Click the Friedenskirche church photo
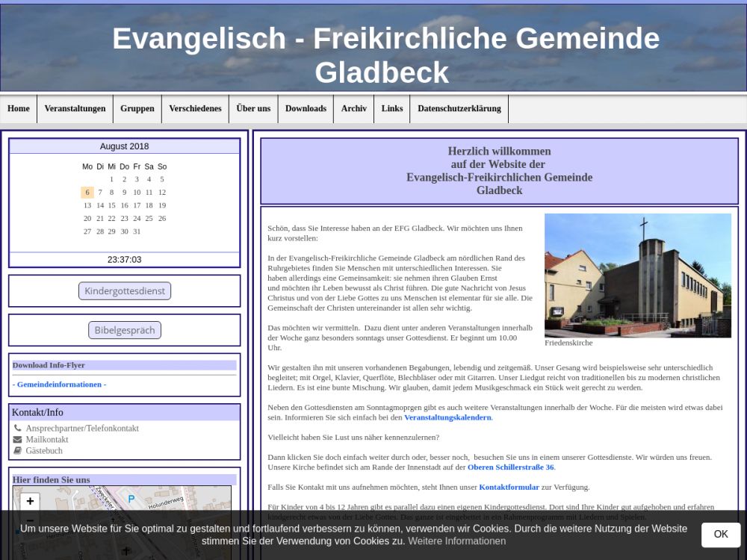This screenshot has width=747, height=560. (x=637, y=276)
